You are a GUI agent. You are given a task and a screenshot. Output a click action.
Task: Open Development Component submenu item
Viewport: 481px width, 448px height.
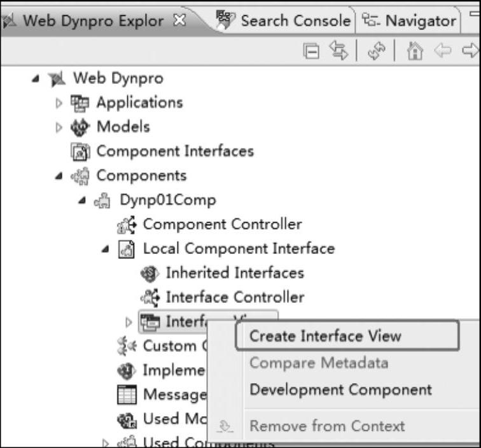tap(341, 390)
